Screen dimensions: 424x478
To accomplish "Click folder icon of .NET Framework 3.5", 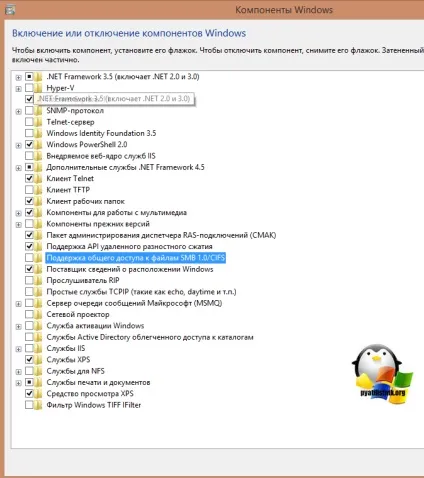I will click(38, 77).
